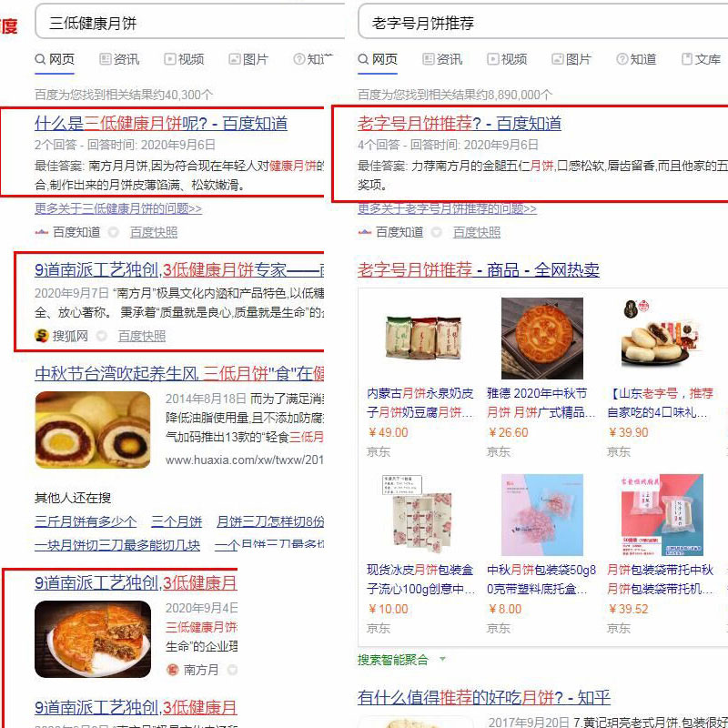The width and height of the screenshot is (728, 728).
Task: Click the 更多关于三低健康月饼的问题 link
Action: (118, 208)
